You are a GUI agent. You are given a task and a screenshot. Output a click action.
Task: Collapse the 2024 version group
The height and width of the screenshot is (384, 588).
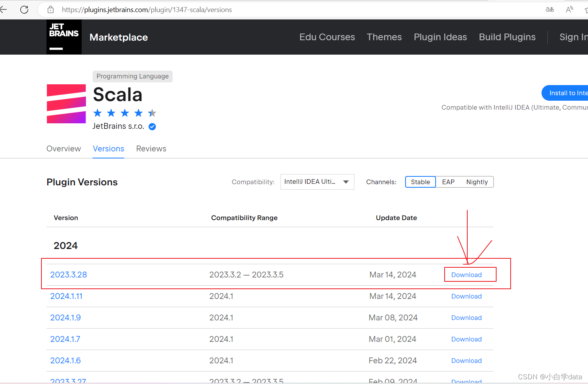pyautogui.click(x=65, y=245)
